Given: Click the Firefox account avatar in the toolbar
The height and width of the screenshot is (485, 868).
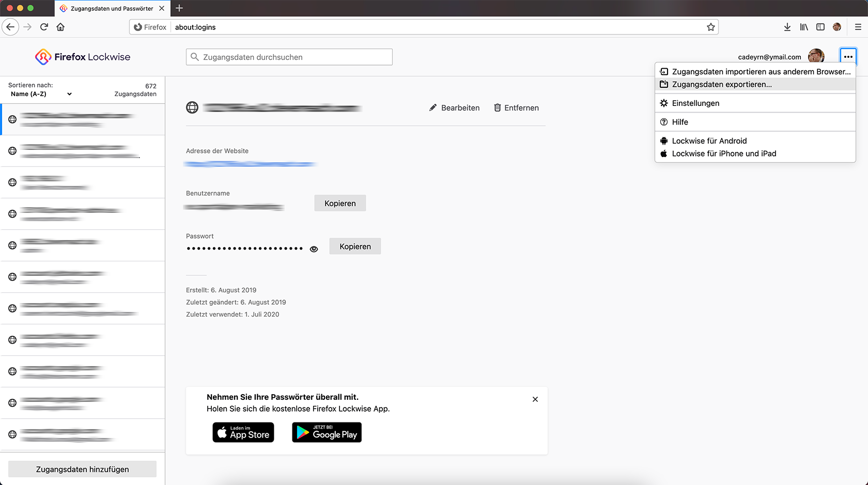Looking at the screenshot, I should tap(837, 27).
